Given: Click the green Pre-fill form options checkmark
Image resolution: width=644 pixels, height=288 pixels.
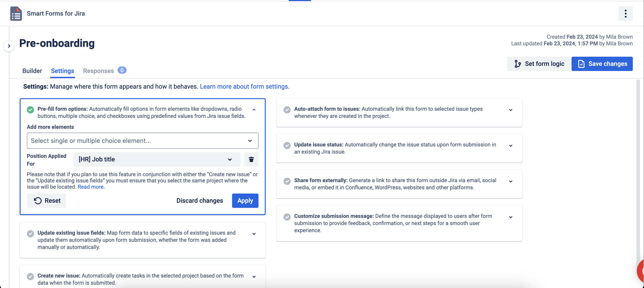Looking at the screenshot, I should (x=30, y=110).
